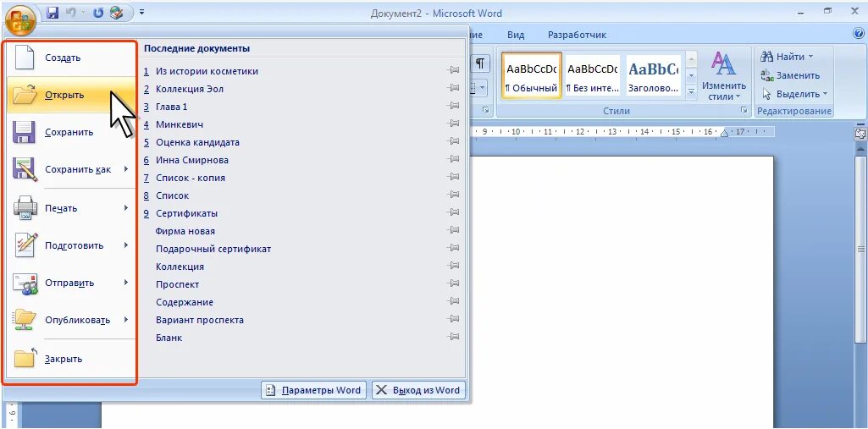Pin Коллекция Эол to the list
This screenshot has height=429, width=868.
pyautogui.click(x=453, y=88)
